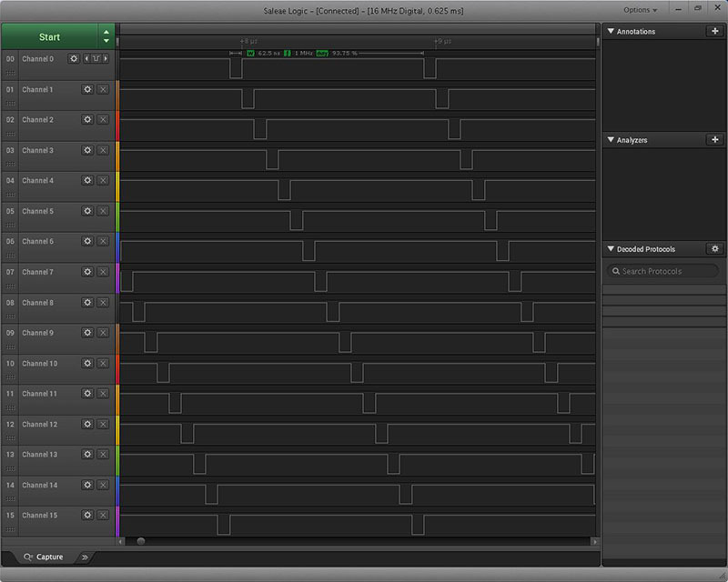This screenshot has height=582, width=728.
Task: Open Channel 7 settings gear
Action: click(x=87, y=272)
